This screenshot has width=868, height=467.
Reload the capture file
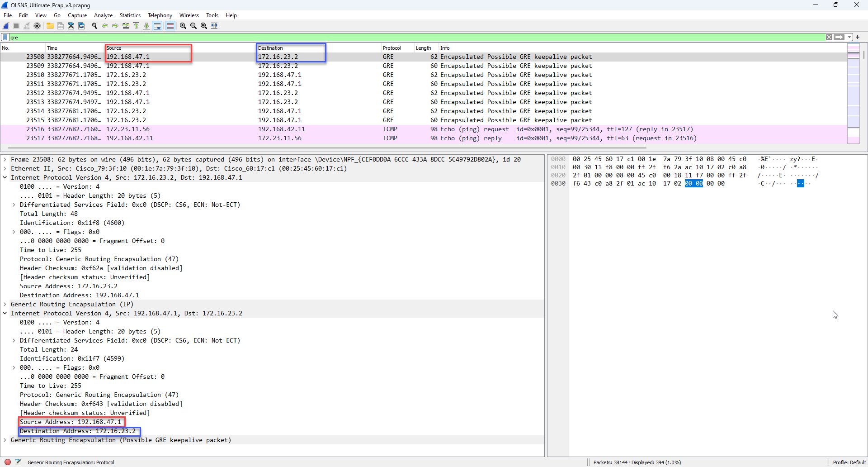(81, 26)
